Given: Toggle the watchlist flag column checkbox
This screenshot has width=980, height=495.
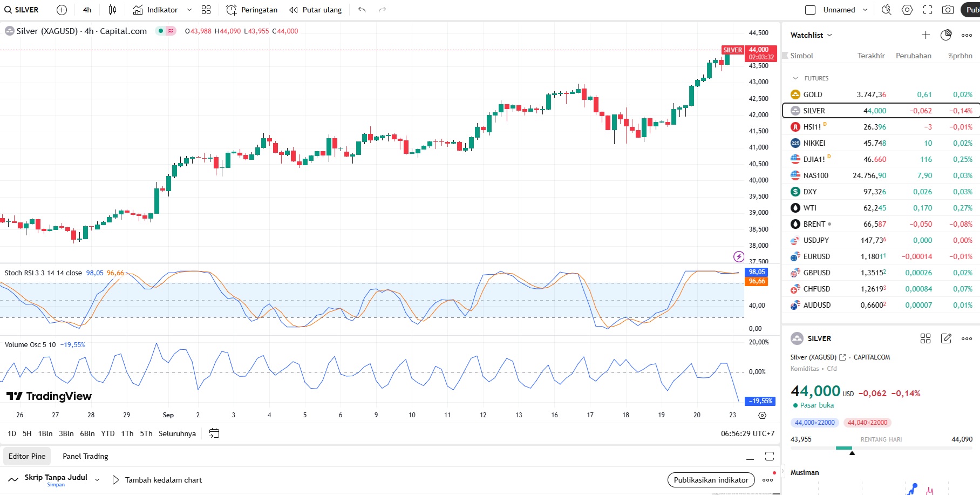Looking at the screenshot, I should point(785,56).
